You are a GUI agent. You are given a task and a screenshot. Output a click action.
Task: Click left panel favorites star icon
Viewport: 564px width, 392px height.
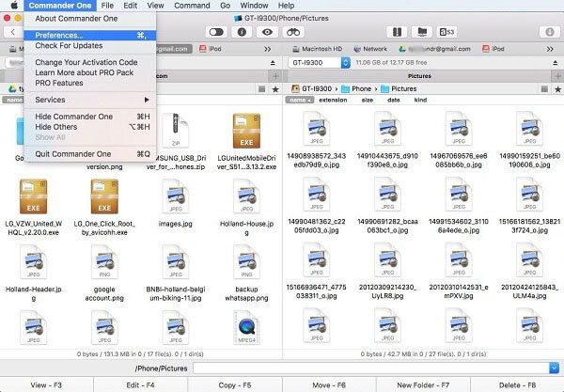coord(275,89)
